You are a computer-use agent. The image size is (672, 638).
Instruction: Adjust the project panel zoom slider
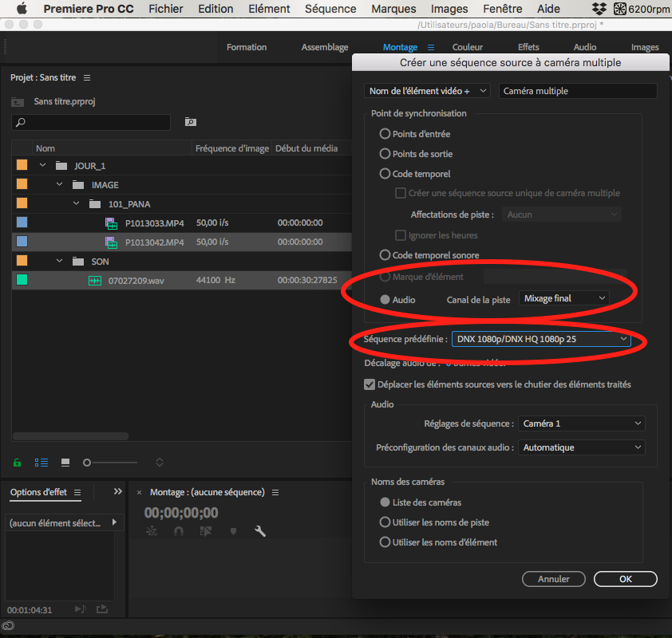pos(87,463)
